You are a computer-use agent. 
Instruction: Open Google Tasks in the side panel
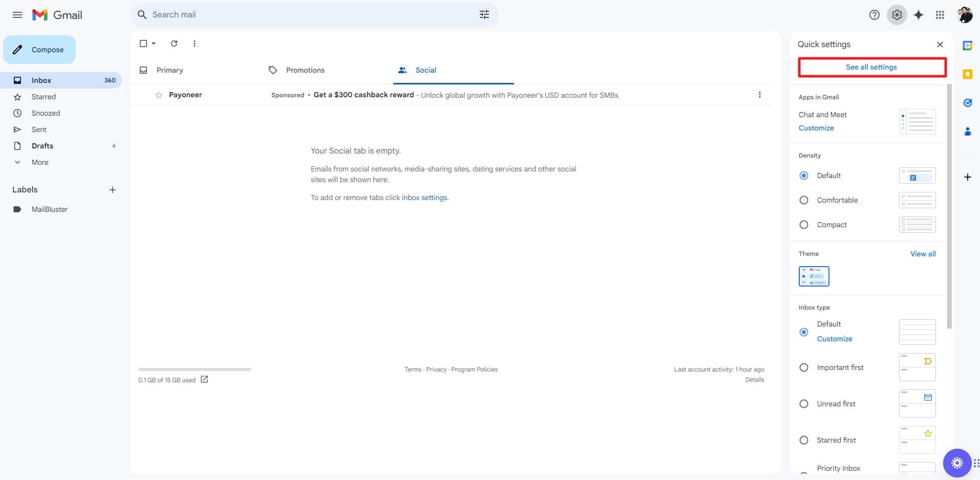(968, 103)
